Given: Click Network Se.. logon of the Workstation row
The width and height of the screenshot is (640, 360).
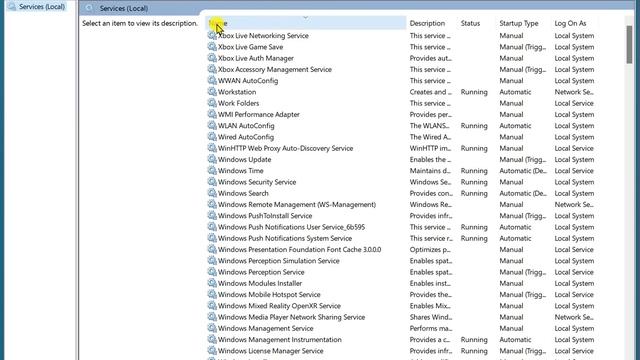Looking at the screenshot, I should coord(574,92).
